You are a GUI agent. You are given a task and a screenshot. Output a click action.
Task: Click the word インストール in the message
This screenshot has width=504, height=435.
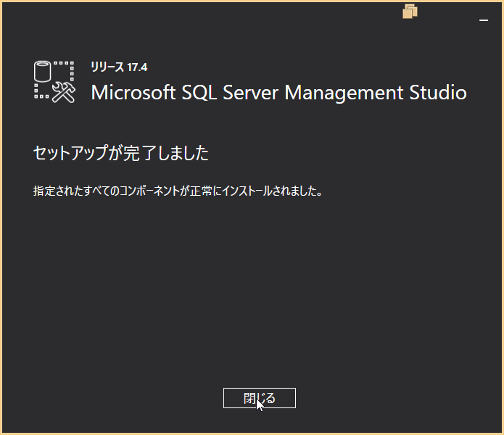(253, 191)
